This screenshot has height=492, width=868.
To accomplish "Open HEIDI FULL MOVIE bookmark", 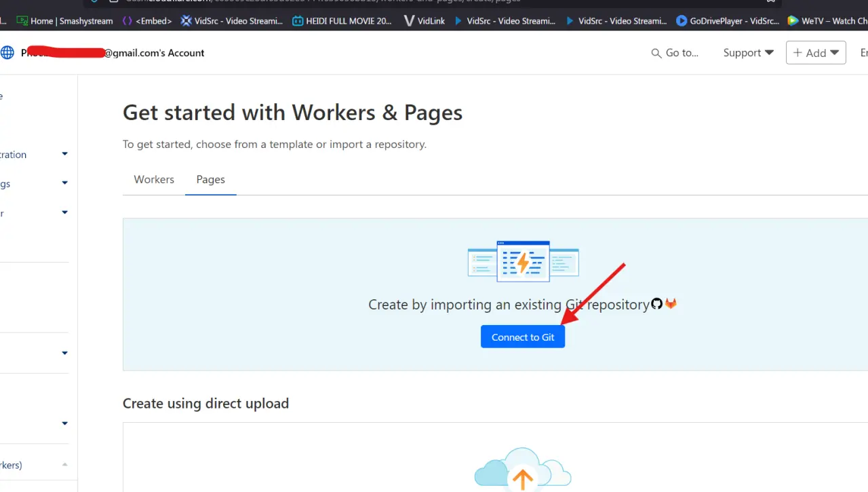I will tap(342, 21).
